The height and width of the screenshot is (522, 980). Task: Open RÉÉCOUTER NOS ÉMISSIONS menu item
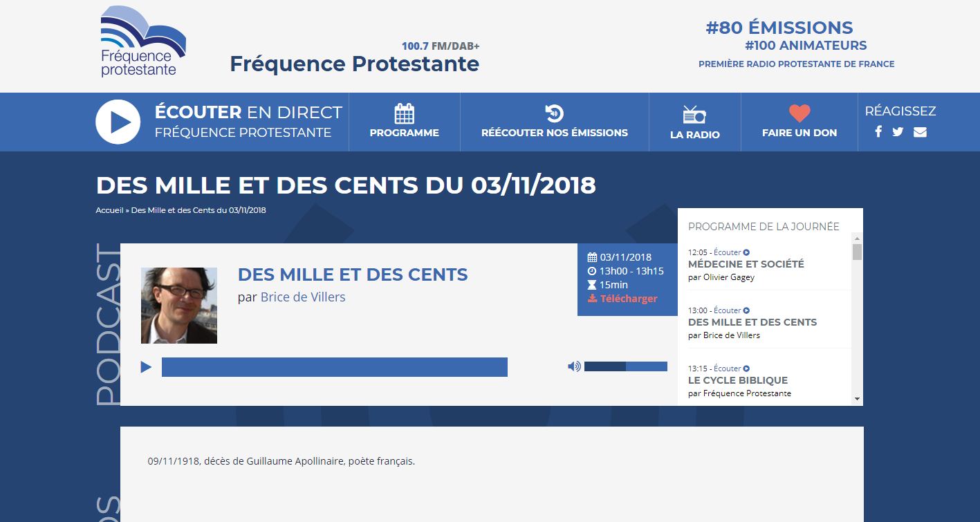[x=555, y=133]
